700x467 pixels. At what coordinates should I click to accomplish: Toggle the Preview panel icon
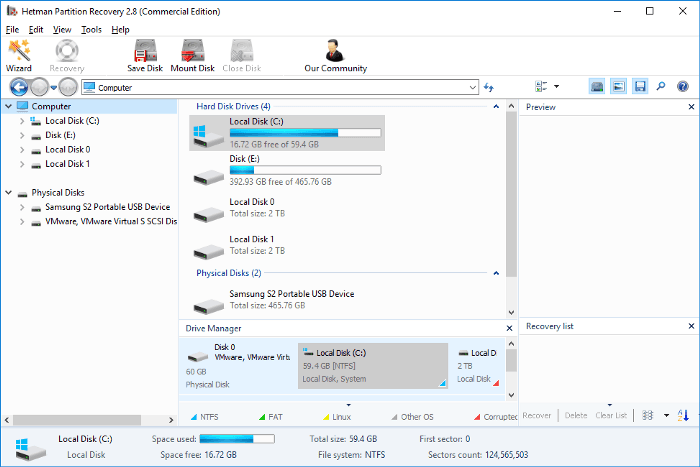pyautogui.click(x=618, y=86)
